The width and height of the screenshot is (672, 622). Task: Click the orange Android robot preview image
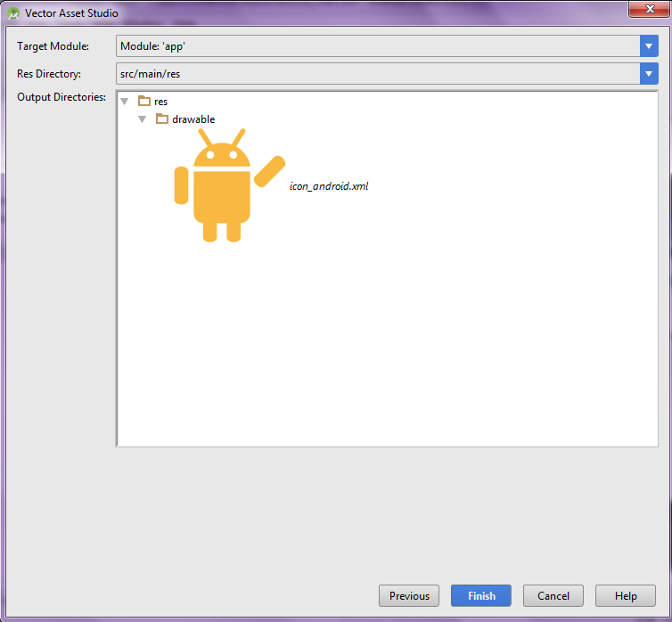230,185
